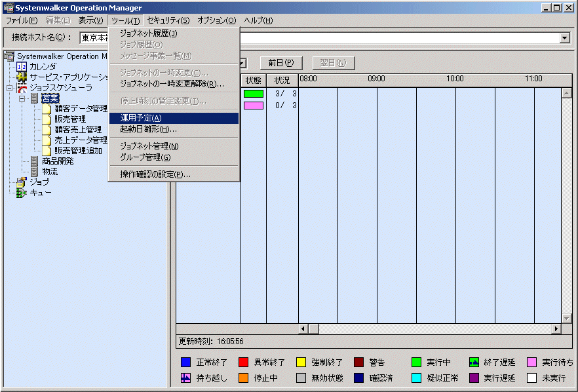Click the 持ち越し legend icon
The image size is (578, 392).
tap(186, 378)
